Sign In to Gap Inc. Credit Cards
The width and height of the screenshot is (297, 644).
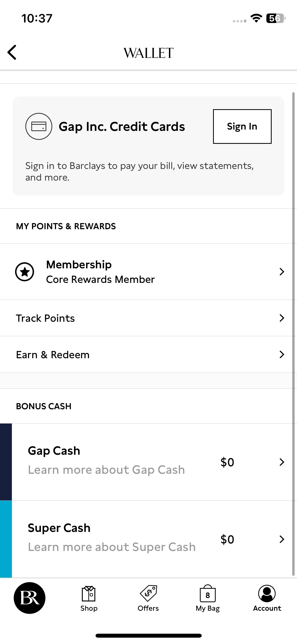[x=242, y=126]
